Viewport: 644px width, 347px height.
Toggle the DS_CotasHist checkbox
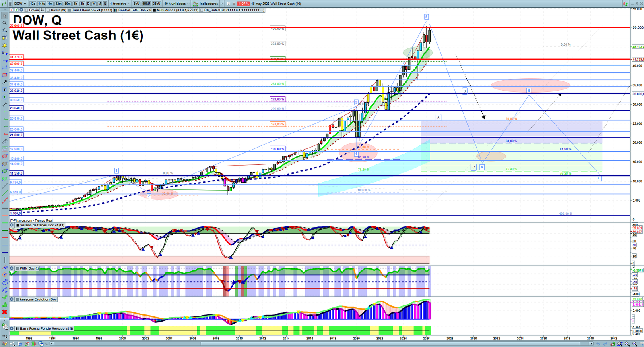click(x=202, y=10)
